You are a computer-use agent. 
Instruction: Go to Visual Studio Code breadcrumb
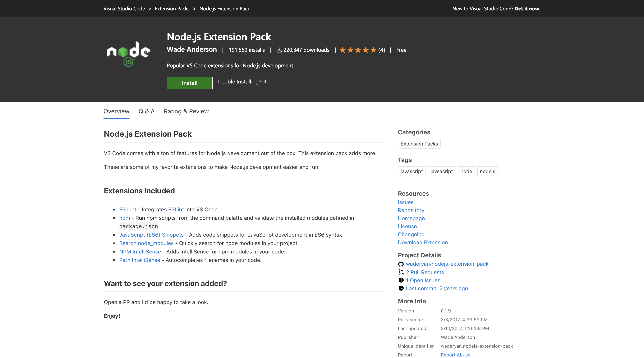tap(124, 8)
